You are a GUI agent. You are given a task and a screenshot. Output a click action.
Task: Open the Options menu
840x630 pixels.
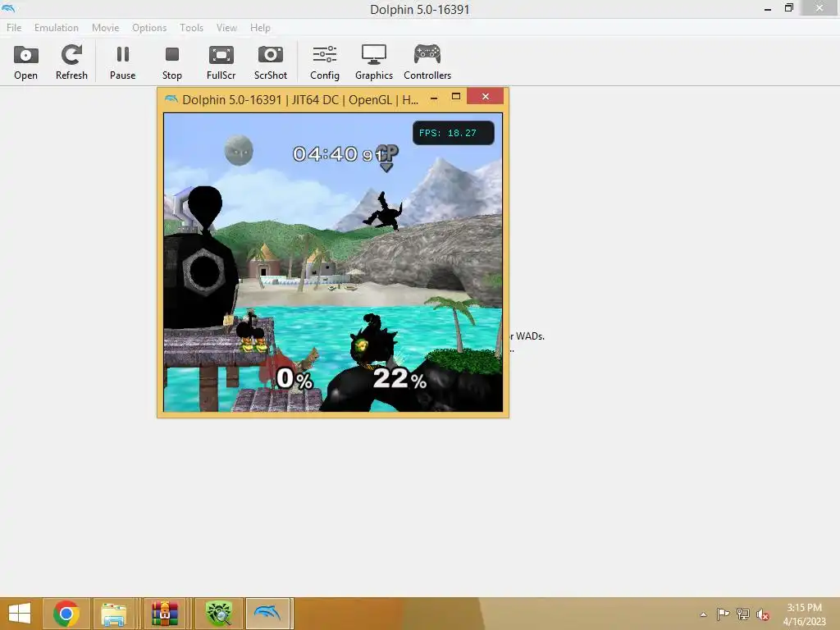coord(149,27)
